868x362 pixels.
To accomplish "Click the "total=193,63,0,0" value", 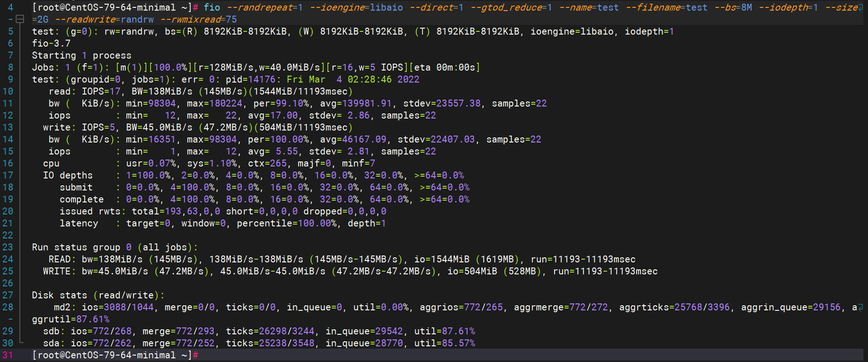I will (176, 211).
